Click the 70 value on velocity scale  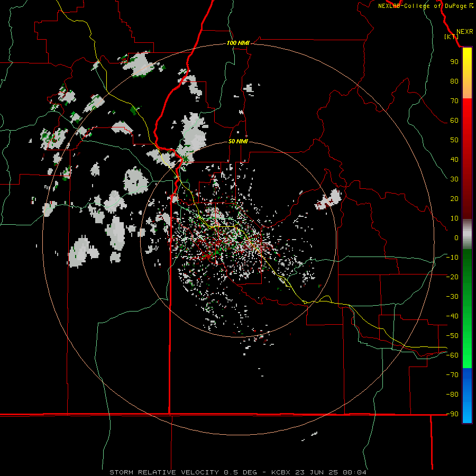[x=454, y=101]
